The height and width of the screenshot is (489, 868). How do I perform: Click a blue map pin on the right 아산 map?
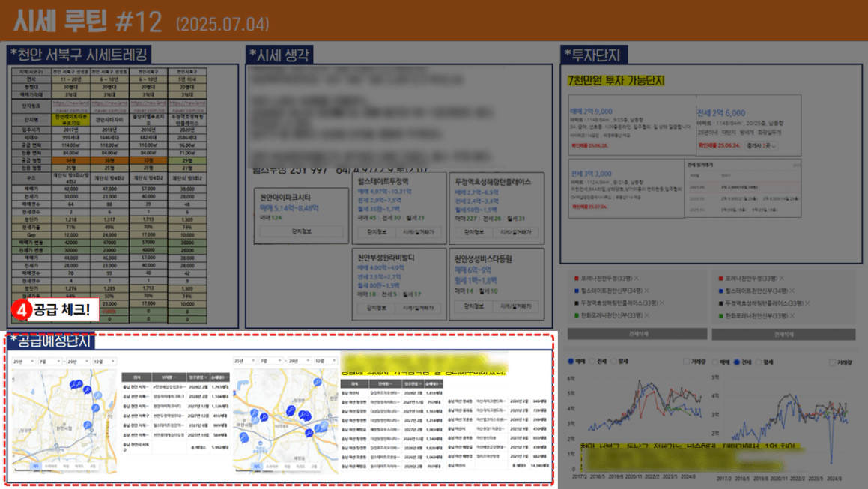pos(290,412)
